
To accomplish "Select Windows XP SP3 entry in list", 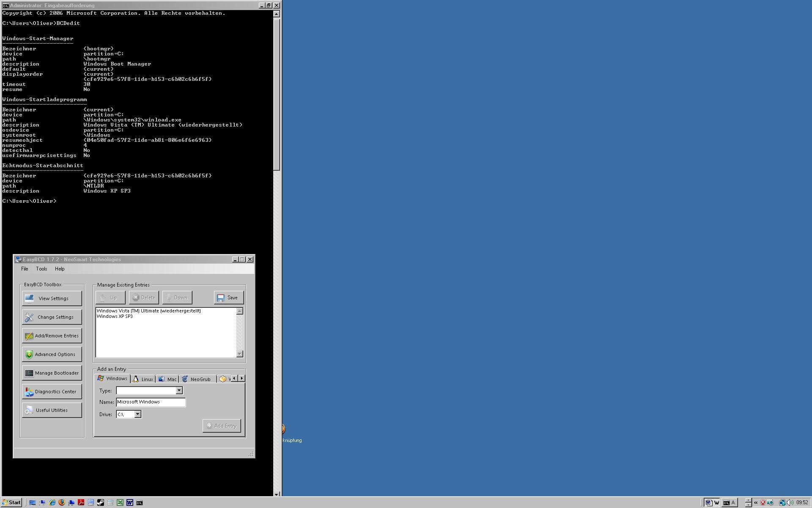I will click(x=115, y=316).
